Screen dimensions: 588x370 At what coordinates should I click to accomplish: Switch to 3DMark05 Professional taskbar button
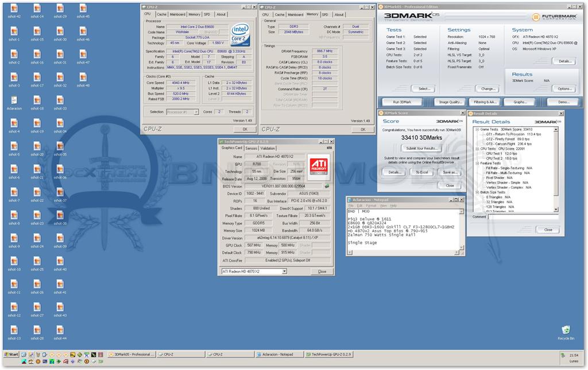coord(131,355)
